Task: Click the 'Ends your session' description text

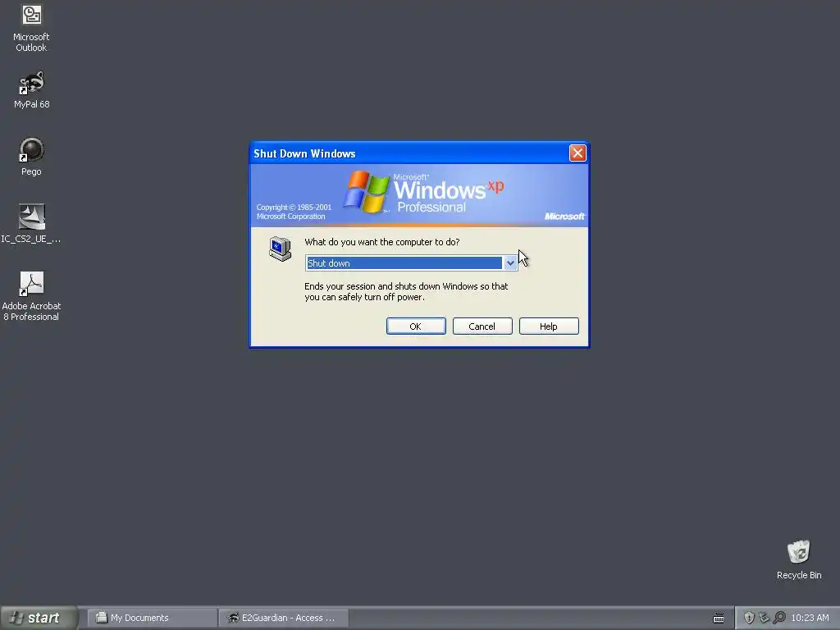Action: point(406,291)
